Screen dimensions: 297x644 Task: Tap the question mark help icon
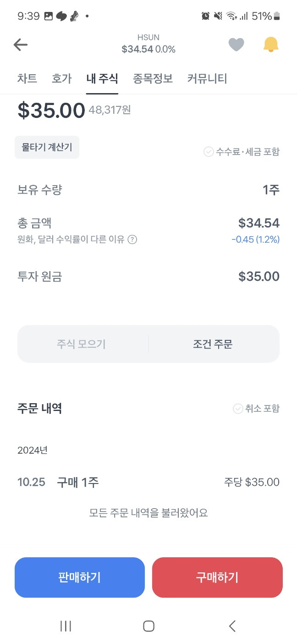coord(132,239)
